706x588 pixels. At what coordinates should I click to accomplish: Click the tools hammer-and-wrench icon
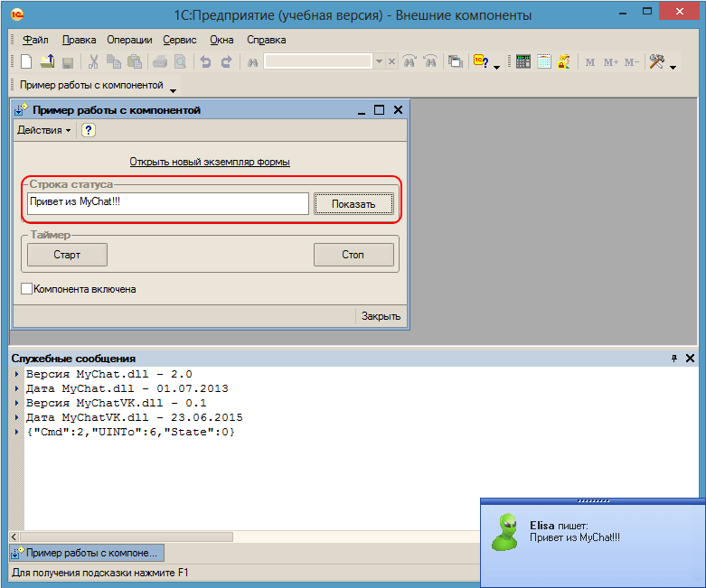pyautogui.click(x=657, y=61)
